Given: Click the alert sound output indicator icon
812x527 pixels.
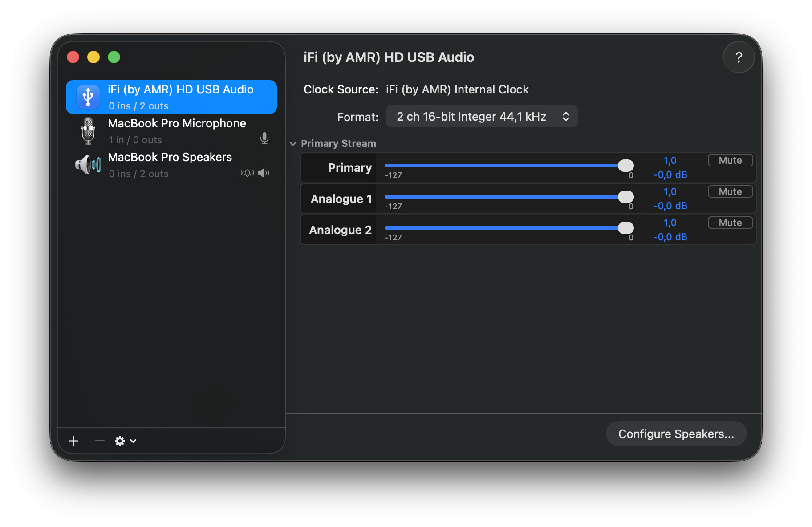Looking at the screenshot, I should tap(247, 173).
